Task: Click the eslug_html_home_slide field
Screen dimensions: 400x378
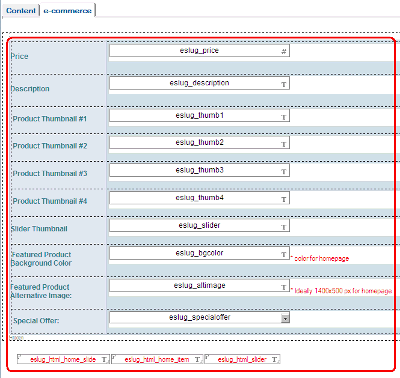Action: (63, 359)
